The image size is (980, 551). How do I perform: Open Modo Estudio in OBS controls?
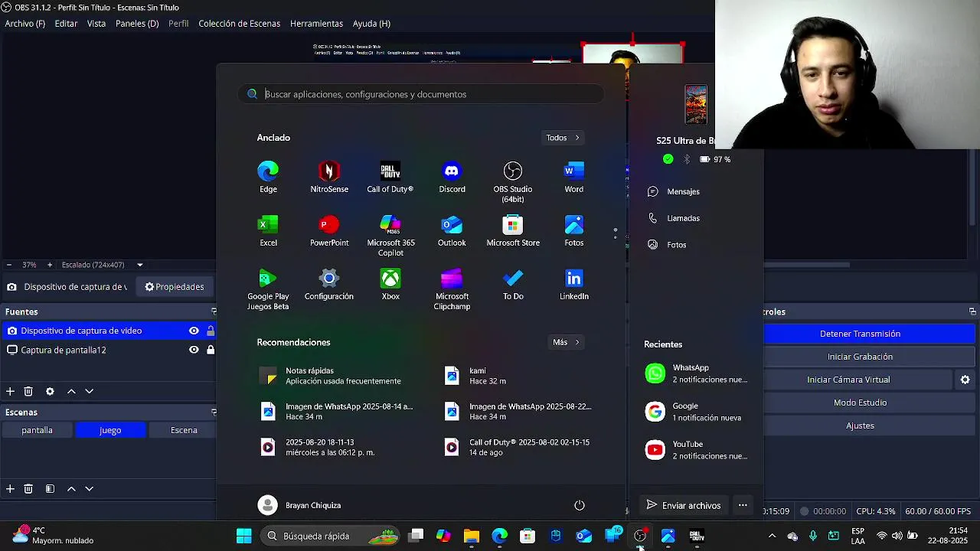click(x=860, y=403)
